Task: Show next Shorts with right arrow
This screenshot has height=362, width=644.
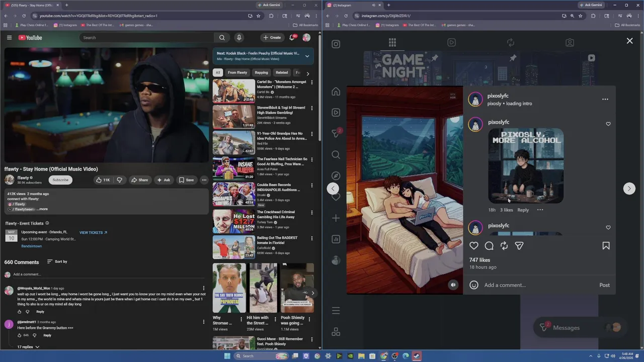Action: (x=312, y=293)
